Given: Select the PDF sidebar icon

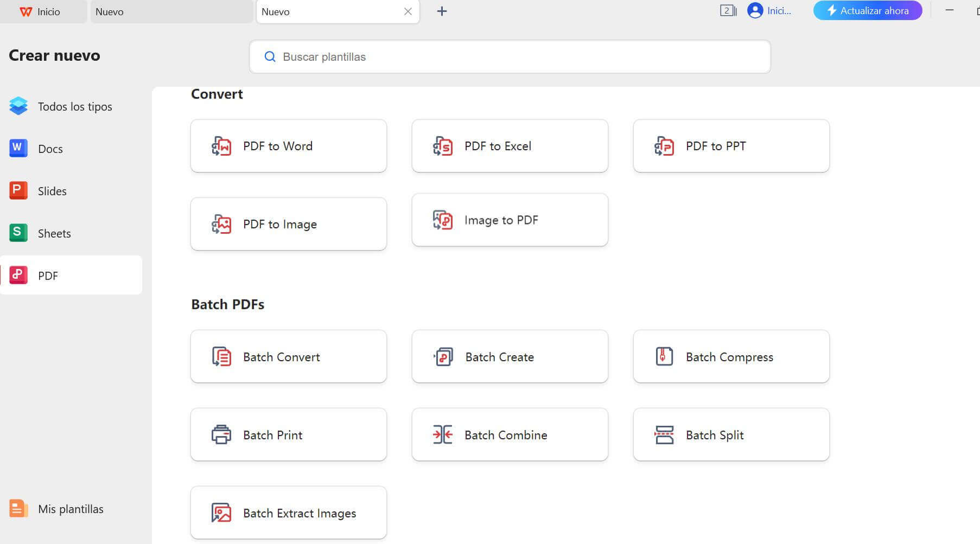Looking at the screenshot, I should tap(18, 275).
